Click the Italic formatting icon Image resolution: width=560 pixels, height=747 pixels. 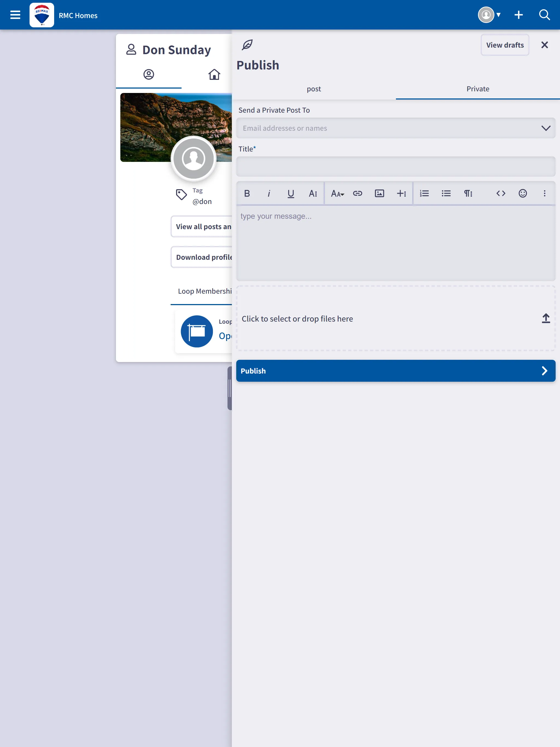tap(269, 193)
